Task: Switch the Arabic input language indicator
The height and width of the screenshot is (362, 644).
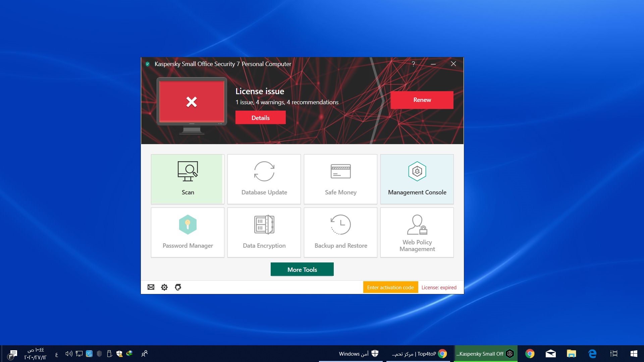Action: pyautogui.click(x=56, y=354)
